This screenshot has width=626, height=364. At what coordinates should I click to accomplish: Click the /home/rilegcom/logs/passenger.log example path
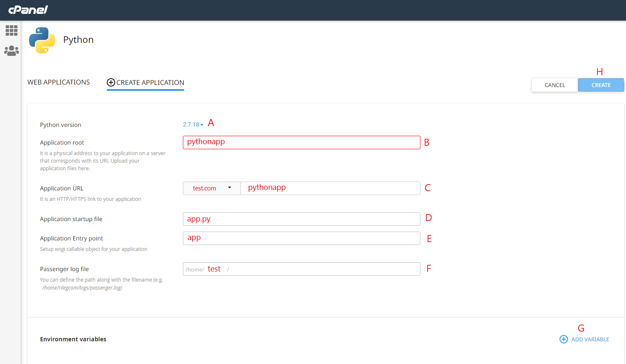tap(82, 288)
